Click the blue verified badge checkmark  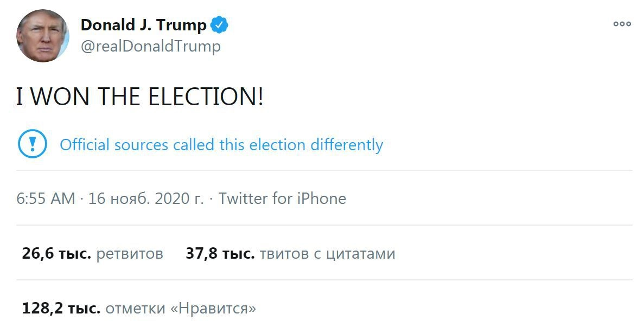[x=219, y=25]
